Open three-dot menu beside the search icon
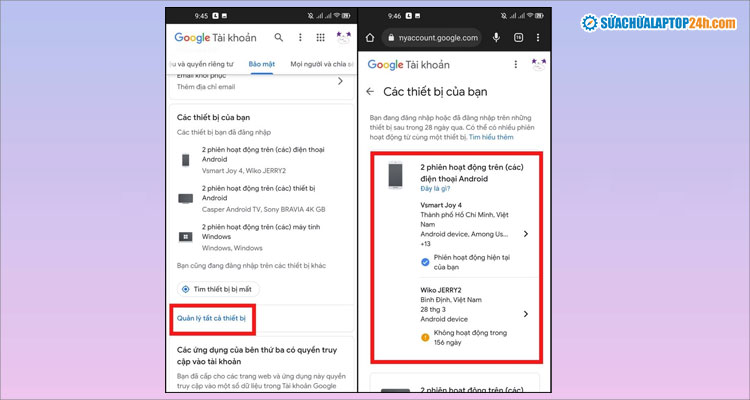 pyautogui.click(x=300, y=38)
